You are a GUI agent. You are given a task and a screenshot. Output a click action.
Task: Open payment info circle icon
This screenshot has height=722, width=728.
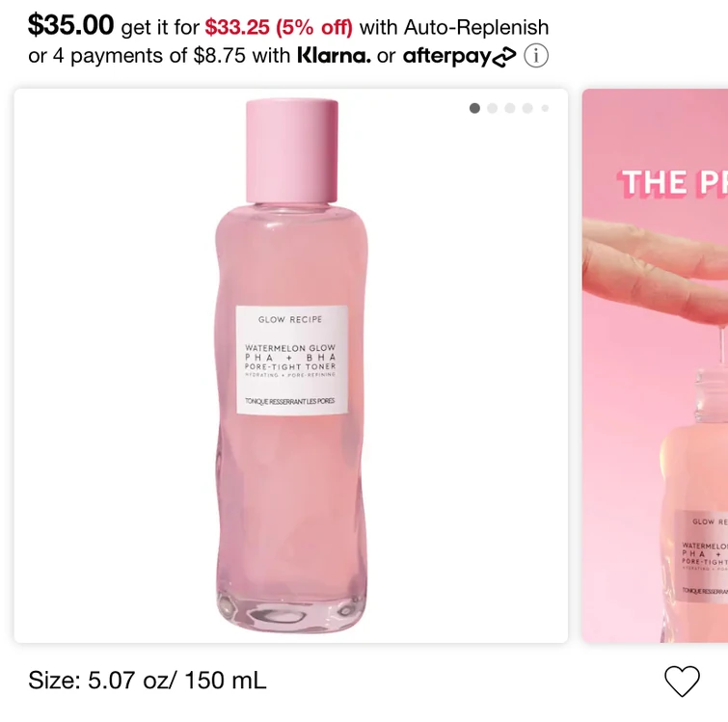[x=536, y=56]
